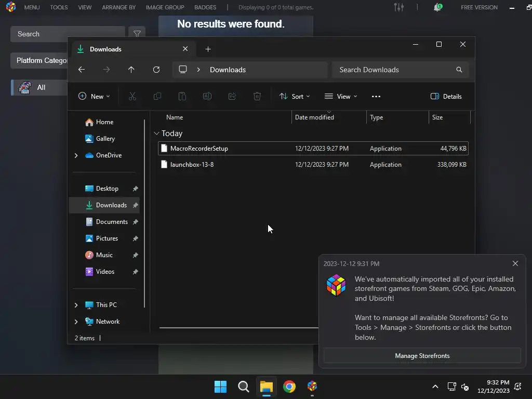Go up one folder level arrow

coord(131,70)
